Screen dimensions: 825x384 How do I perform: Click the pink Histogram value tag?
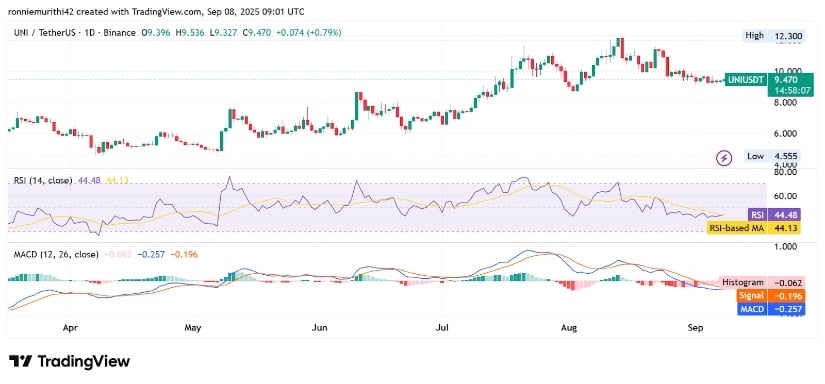(x=761, y=282)
